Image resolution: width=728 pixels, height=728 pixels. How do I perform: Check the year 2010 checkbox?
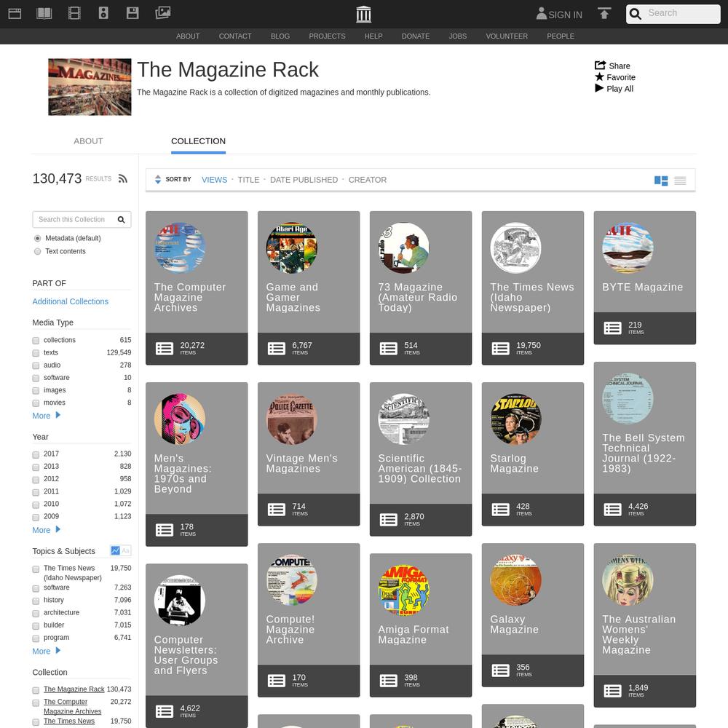click(x=36, y=505)
